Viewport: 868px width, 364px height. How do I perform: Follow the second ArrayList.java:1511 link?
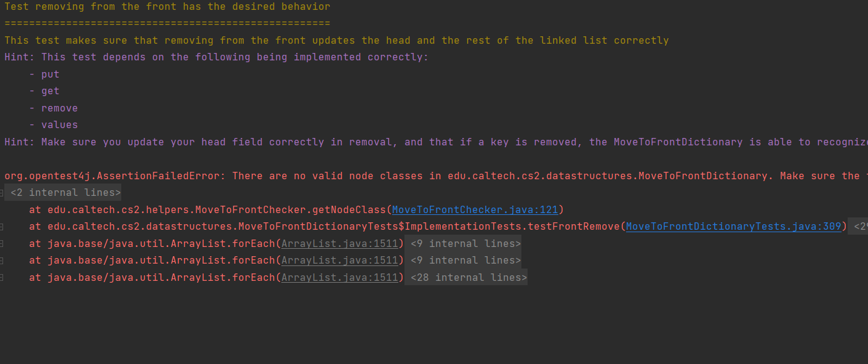click(x=340, y=261)
